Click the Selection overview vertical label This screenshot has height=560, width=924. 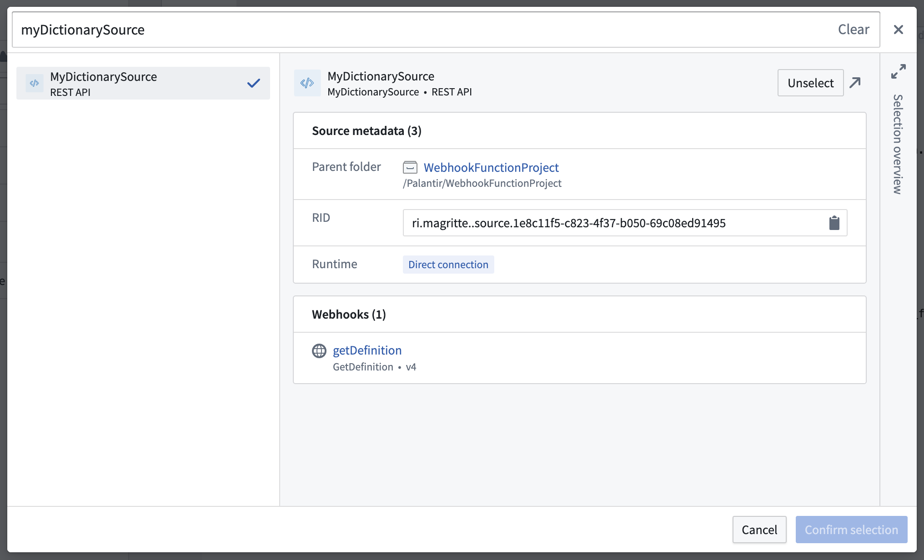pos(898,144)
